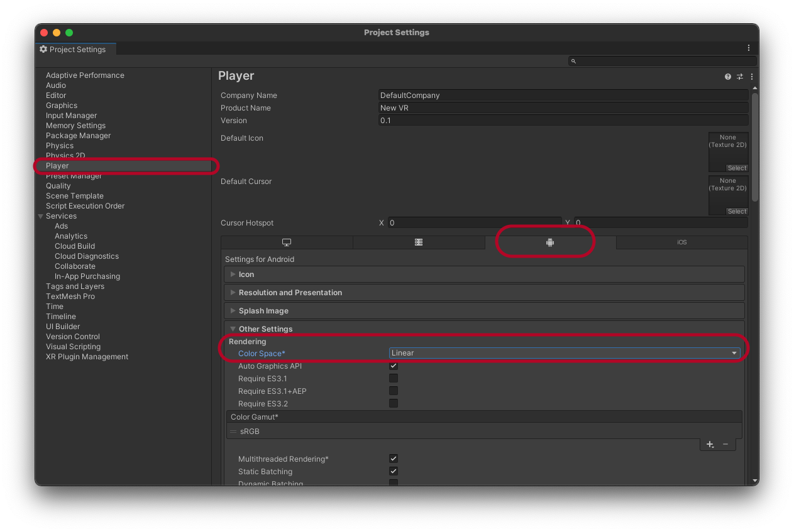Viewport: 794px width, 532px height.
Task: Focus the Version field
Action: click(563, 121)
